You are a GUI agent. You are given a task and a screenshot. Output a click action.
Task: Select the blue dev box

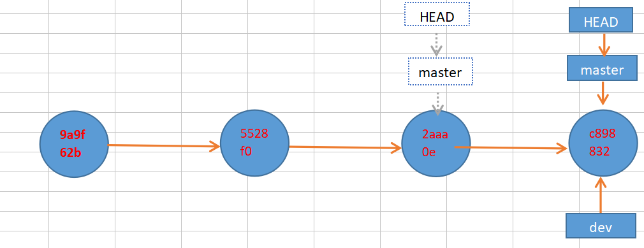pyautogui.click(x=601, y=226)
